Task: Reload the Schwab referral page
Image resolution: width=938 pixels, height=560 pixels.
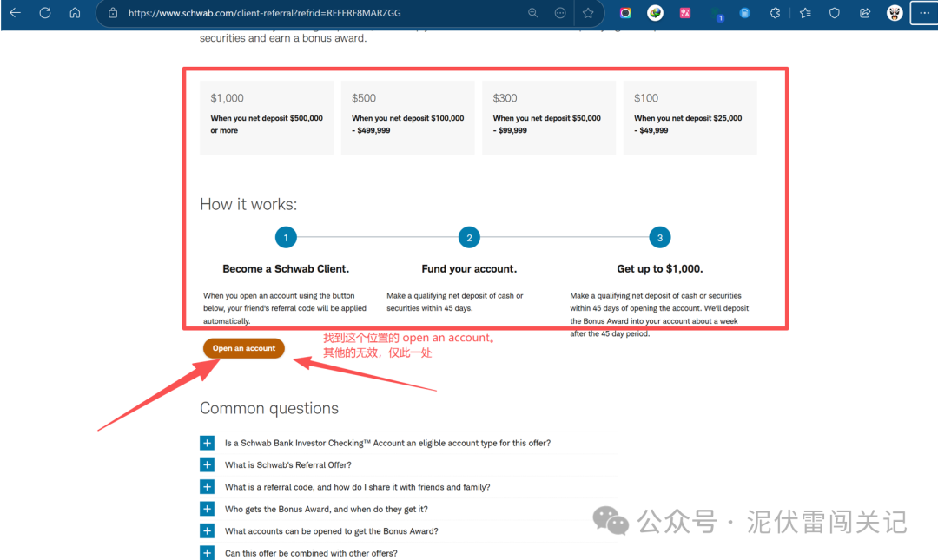Action: click(x=45, y=12)
